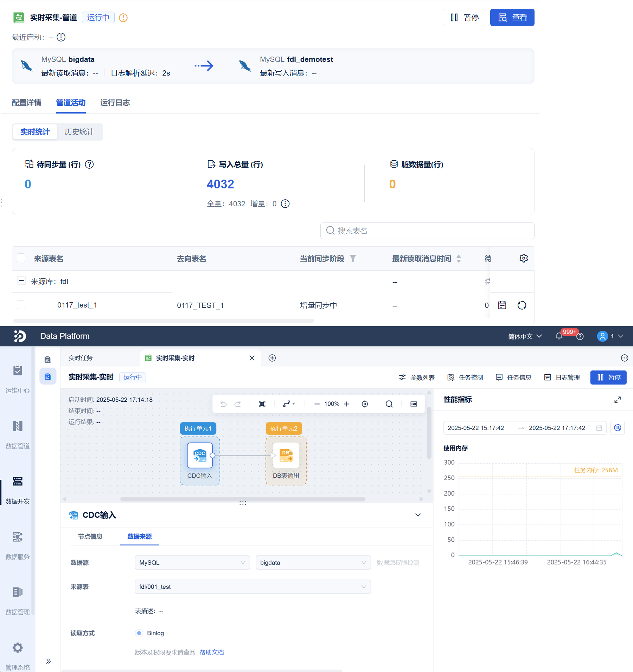Expand left sidebar with double chevron
This screenshot has width=633, height=672.
click(49, 661)
